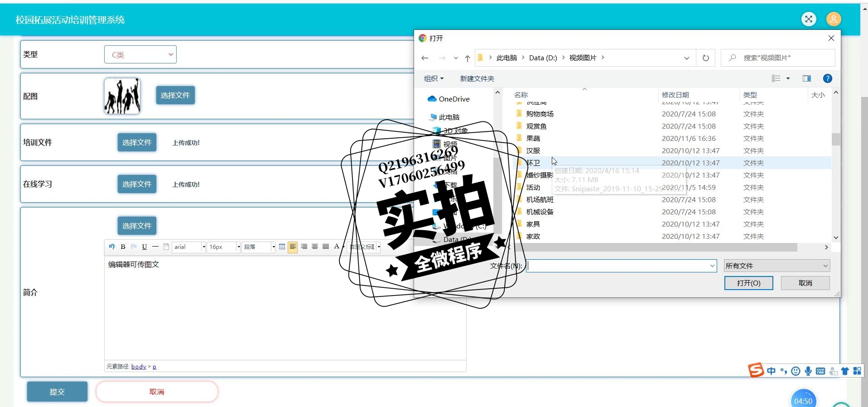
Task: Click the redo icon in the editor toolbar
Action: tap(134, 247)
